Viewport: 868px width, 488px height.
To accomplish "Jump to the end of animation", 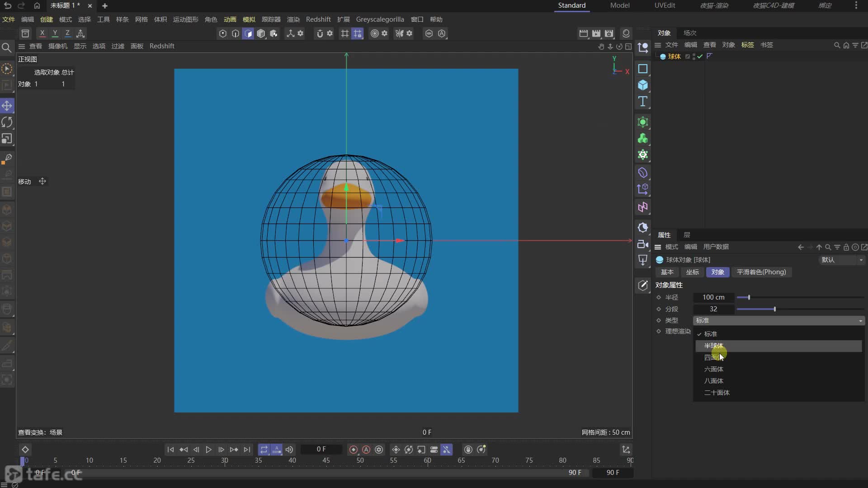I will point(247,450).
